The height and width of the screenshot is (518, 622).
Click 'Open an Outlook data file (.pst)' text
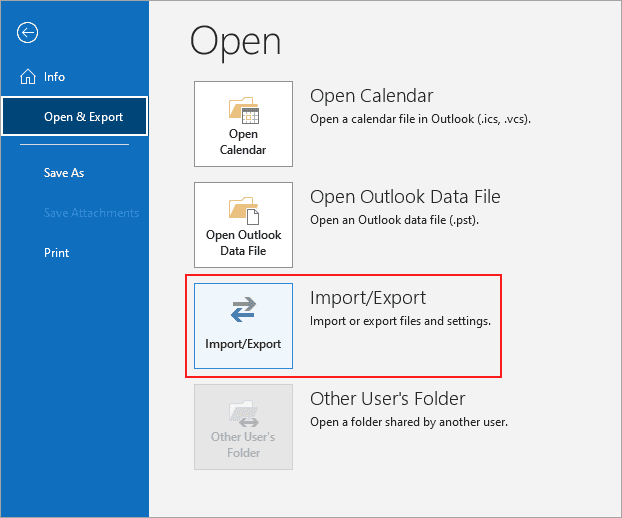(x=394, y=220)
